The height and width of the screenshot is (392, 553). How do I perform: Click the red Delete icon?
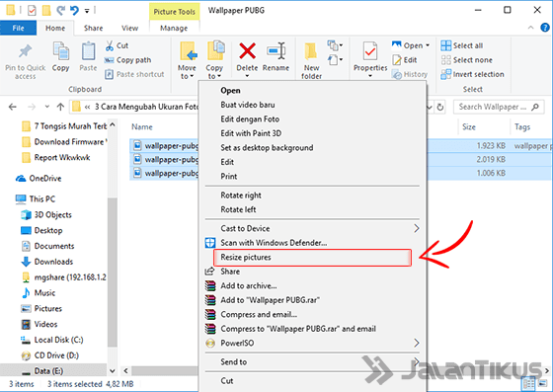point(247,50)
